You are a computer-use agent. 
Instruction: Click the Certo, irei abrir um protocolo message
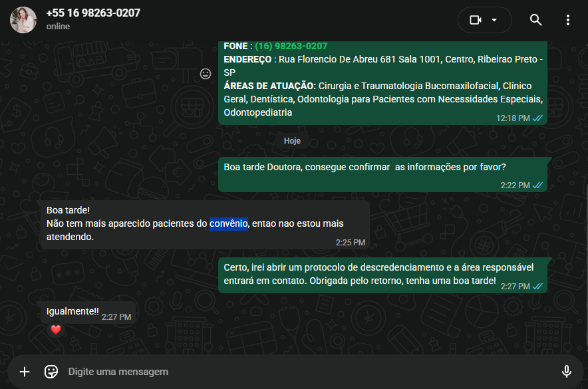click(x=383, y=275)
